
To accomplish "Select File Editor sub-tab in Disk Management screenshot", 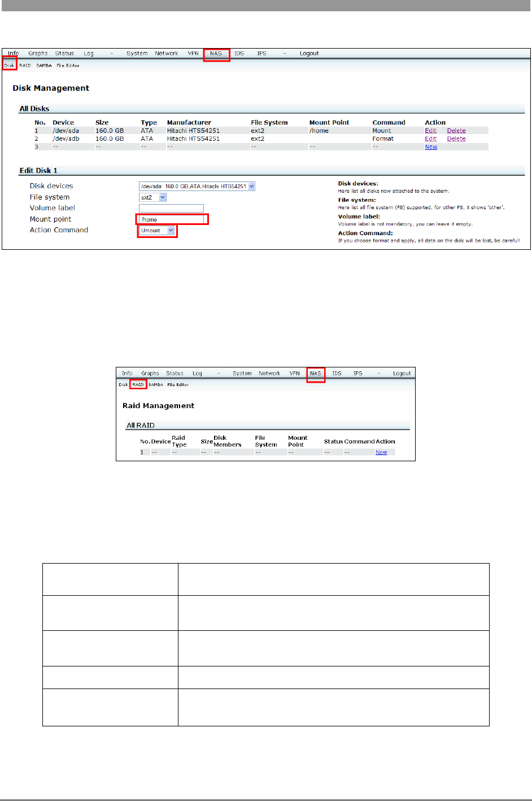I will pos(68,66).
